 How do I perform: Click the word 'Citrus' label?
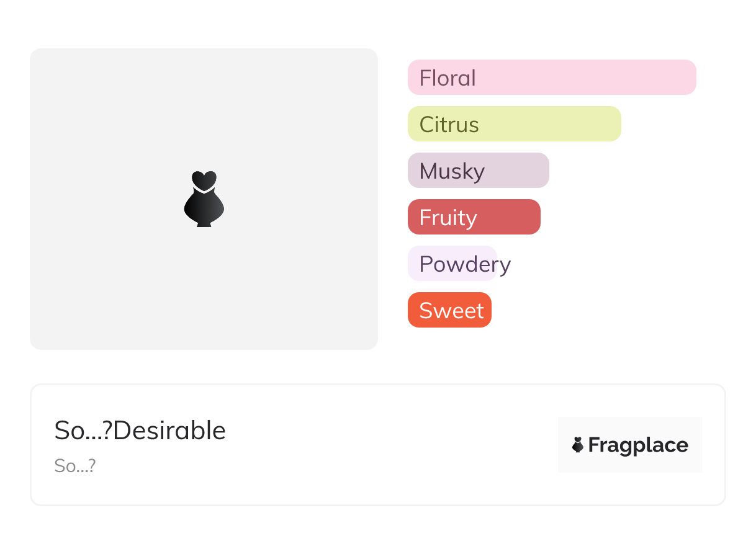click(449, 125)
